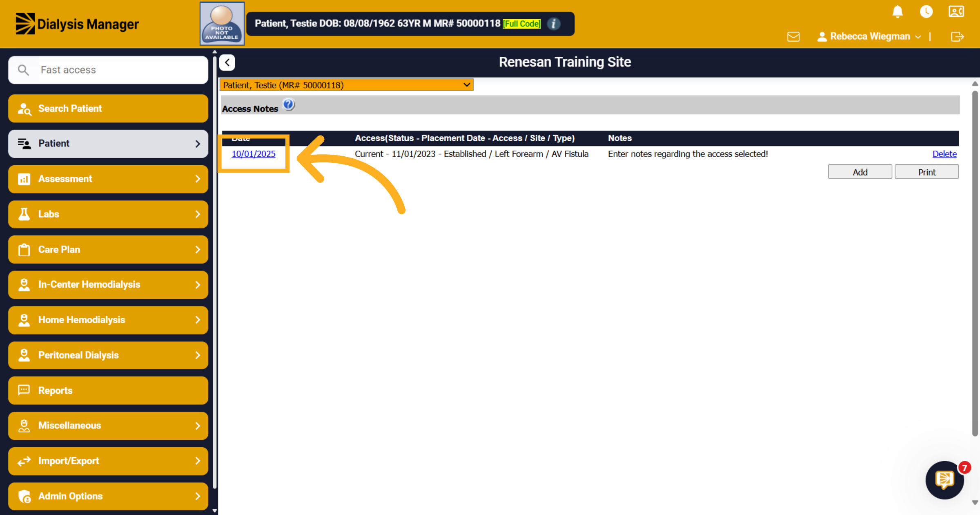Open the Reports menu item
Viewport: 980px width, 515px height.
(108, 391)
